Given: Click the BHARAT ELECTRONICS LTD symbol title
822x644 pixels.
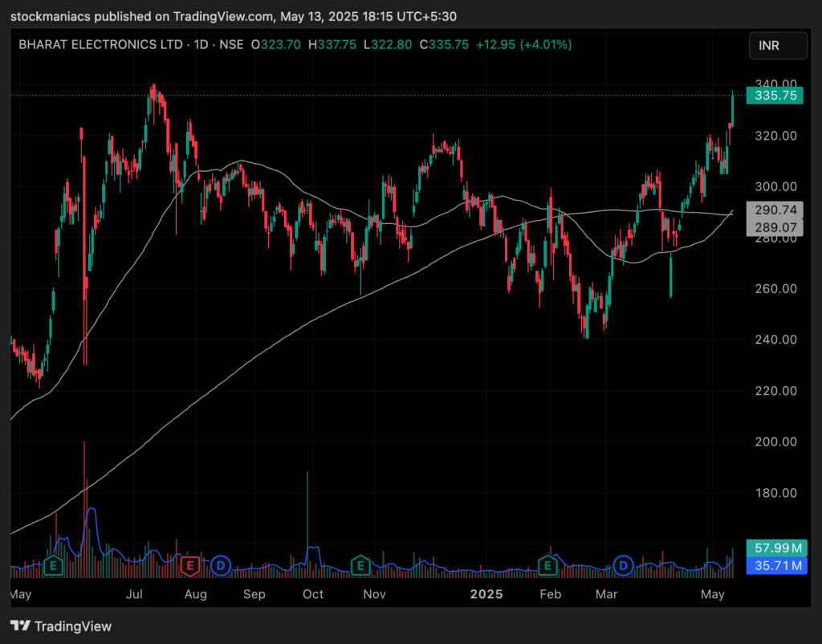Looking at the screenshot, I should (x=100, y=45).
